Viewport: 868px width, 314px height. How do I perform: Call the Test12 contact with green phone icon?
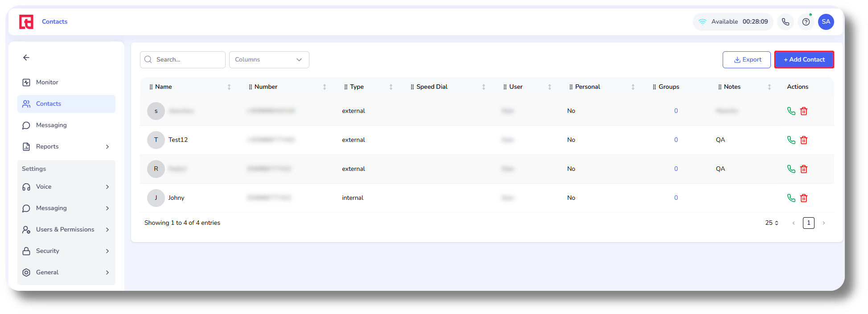791,140
